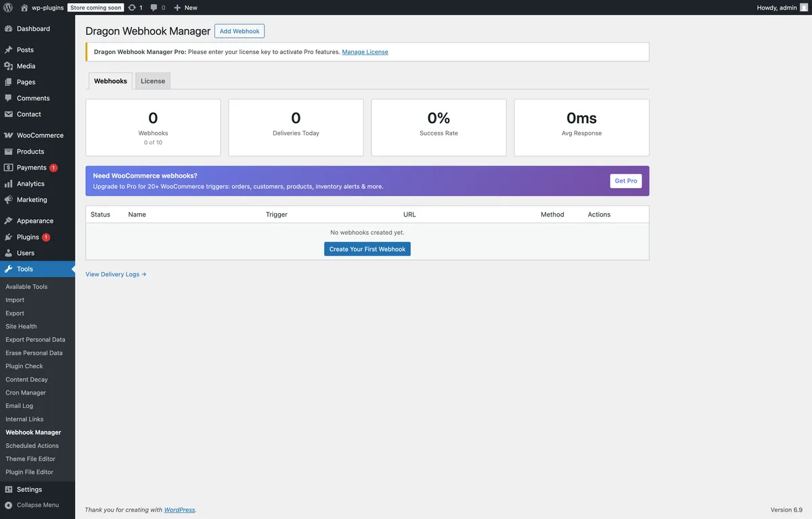This screenshot has width=812, height=519.
Task: Click the Users person icon
Action: pyautogui.click(x=8, y=253)
